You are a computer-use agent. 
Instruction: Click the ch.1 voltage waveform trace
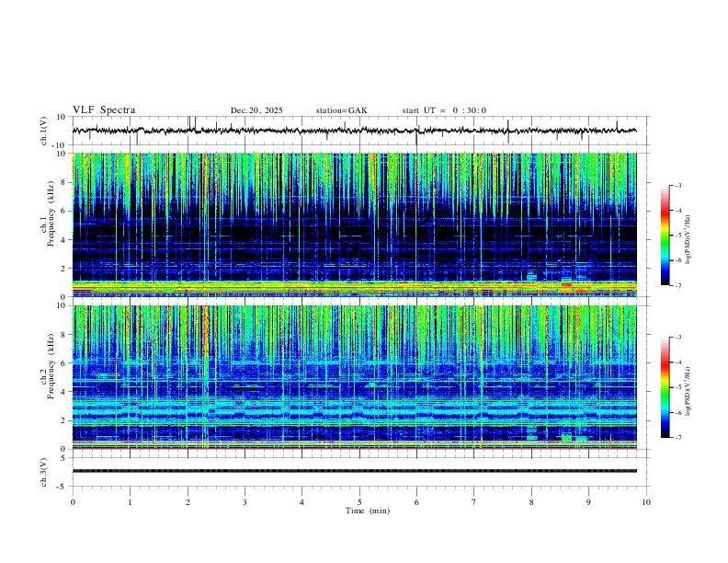[x=354, y=131]
